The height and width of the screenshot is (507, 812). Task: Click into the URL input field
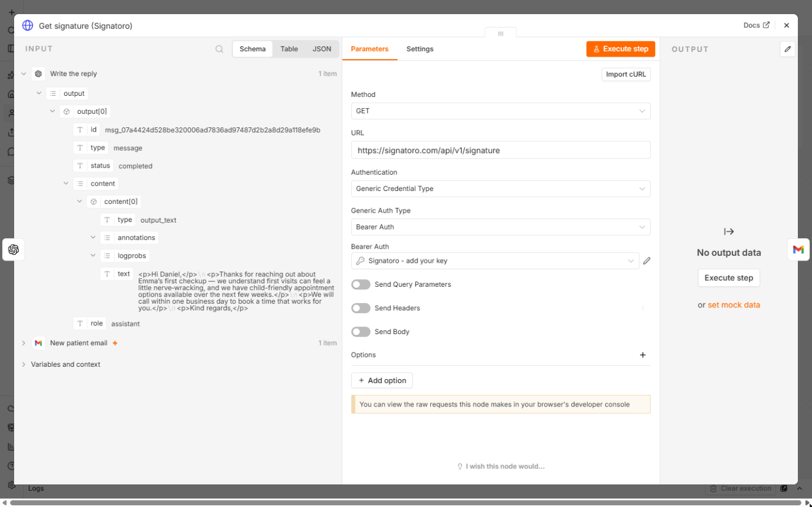[x=500, y=150]
